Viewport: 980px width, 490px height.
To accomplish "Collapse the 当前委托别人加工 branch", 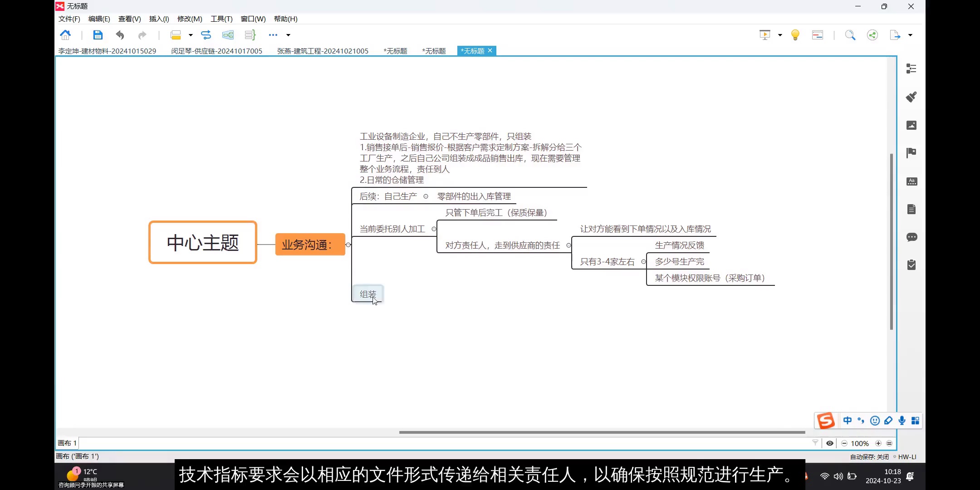I will coord(433,229).
